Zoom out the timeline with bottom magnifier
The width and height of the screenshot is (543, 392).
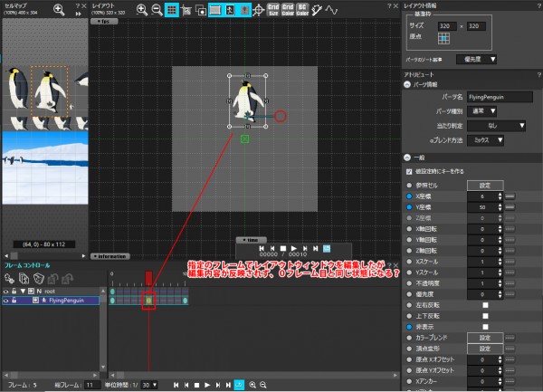click(x=263, y=385)
